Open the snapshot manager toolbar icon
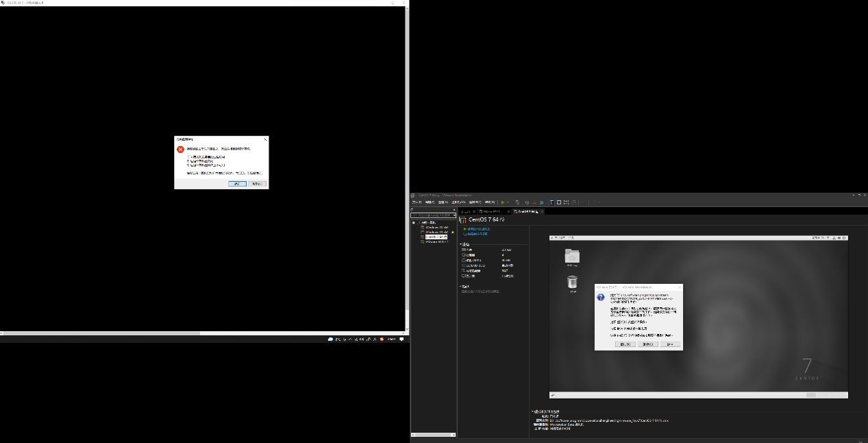 [x=542, y=202]
